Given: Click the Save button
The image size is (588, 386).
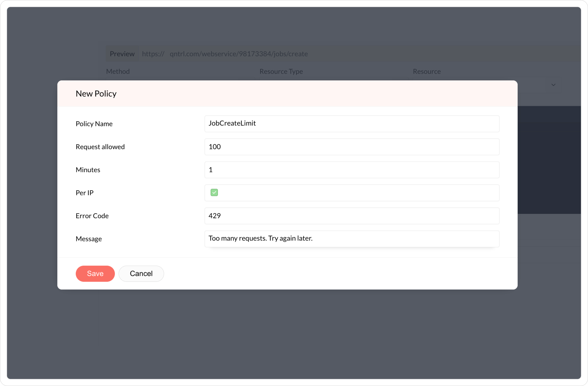Looking at the screenshot, I should (x=95, y=273).
